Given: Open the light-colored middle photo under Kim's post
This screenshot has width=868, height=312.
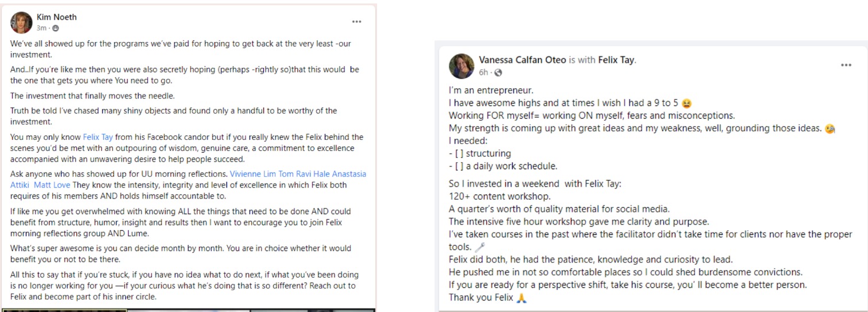Looking at the screenshot, I should (x=189, y=310).
